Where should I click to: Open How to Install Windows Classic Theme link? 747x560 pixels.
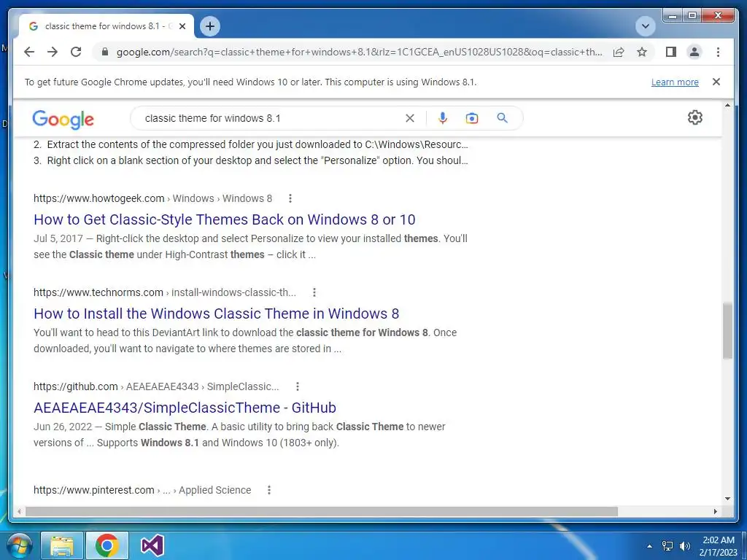(x=216, y=314)
